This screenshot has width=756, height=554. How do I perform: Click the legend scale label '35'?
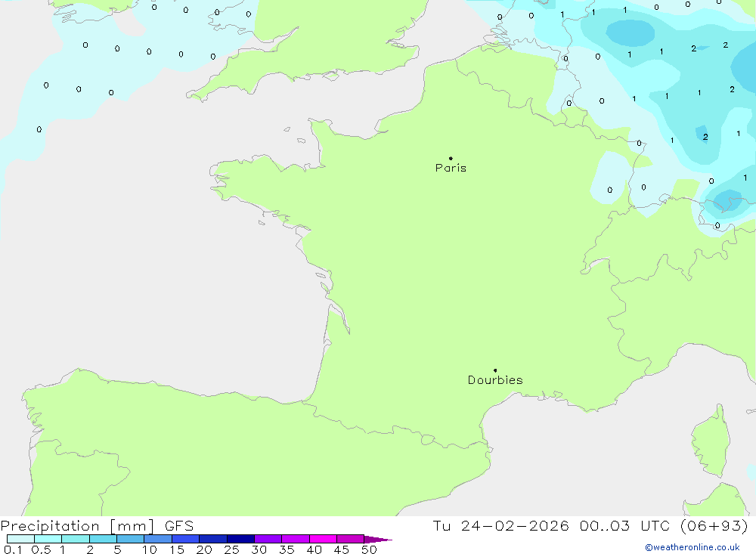click(x=287, y=549)
